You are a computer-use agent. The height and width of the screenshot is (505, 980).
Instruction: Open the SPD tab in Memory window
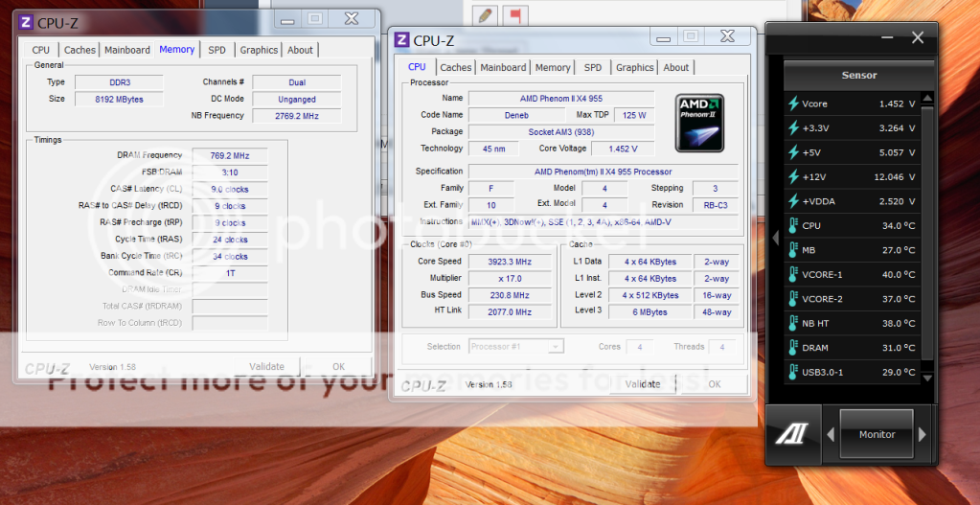pyautogui.click(x=217, y=50)
